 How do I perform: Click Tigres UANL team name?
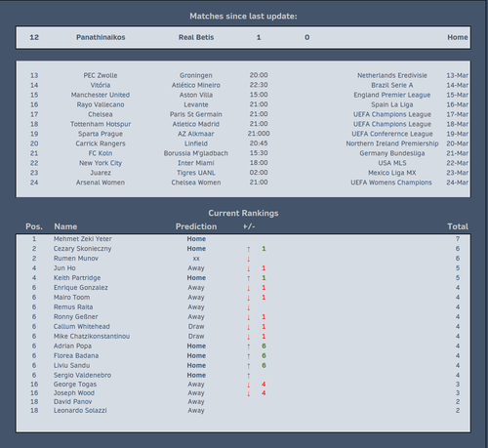pyautogui.click(x=196, y=173)
